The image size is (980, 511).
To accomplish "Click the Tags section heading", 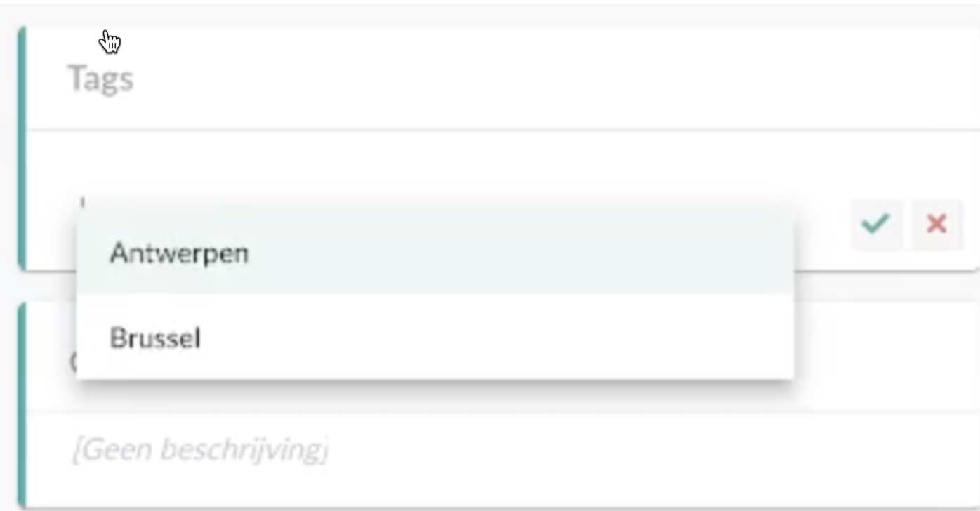I will (100, 78).
